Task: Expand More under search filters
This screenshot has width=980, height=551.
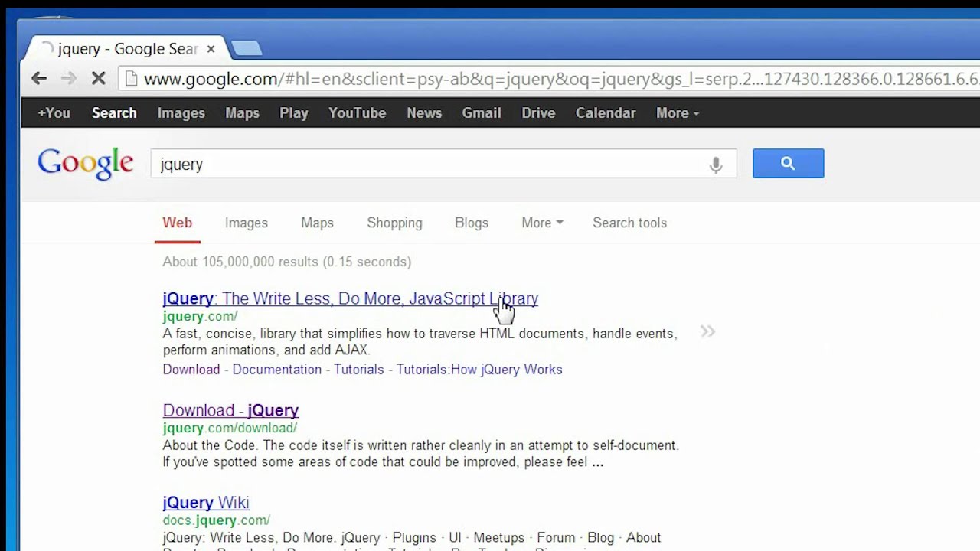Action: click(x=542, y=223)
